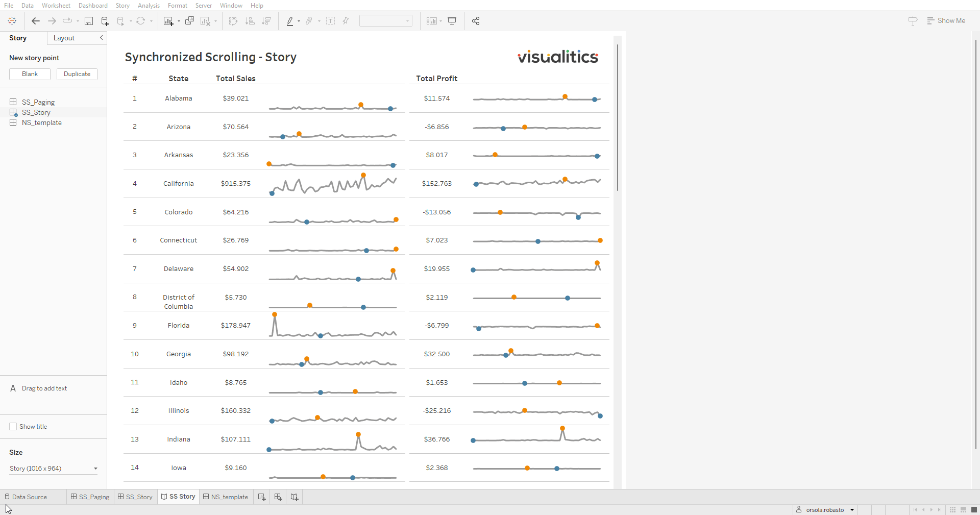This screenshot has height=515, width=980.
Task: Click the Duplicate sheet icon
Action: [x=189, y=21]
